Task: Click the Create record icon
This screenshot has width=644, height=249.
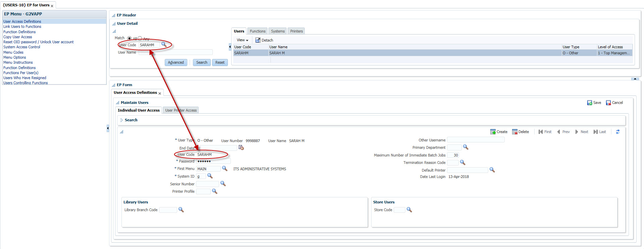Action: [493, 132]
